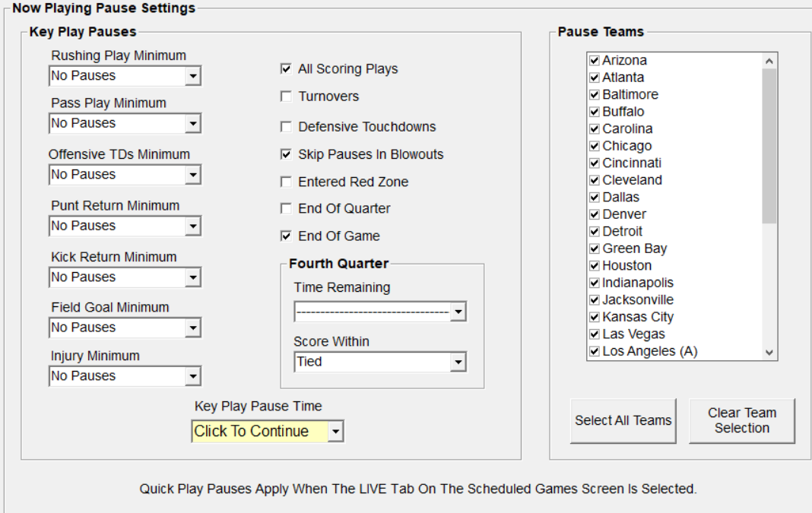Toggle the Kansas City team checkbox
This screenshot has height=513, width=812.
point(595,317)
